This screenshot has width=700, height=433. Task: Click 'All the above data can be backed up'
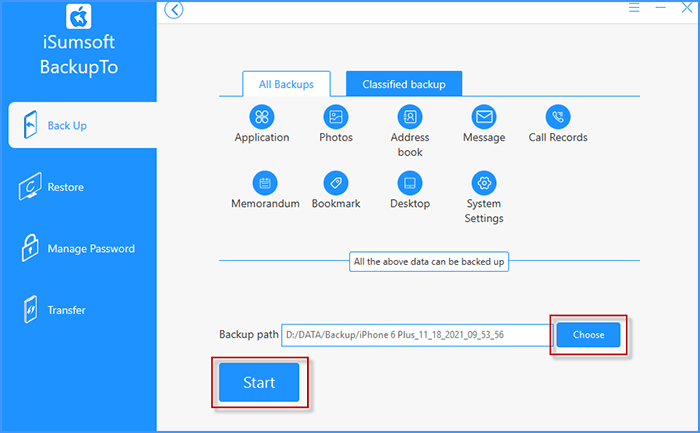[x=429, y=262]
